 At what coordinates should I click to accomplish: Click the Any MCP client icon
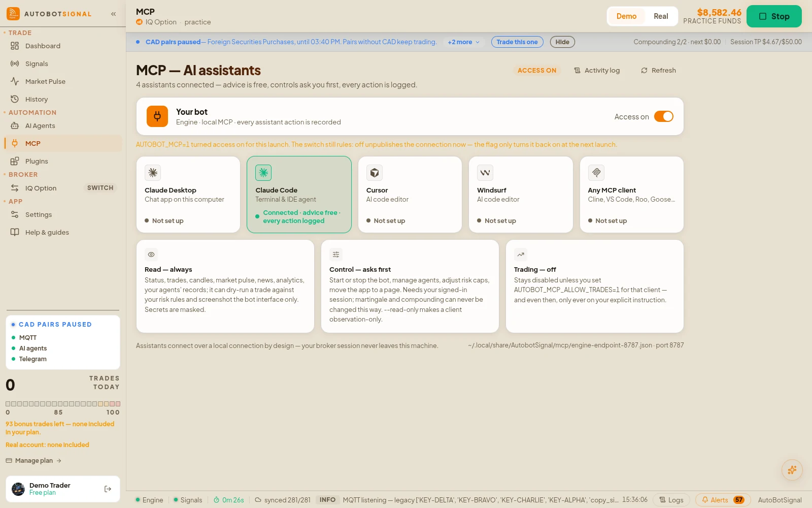596,173
